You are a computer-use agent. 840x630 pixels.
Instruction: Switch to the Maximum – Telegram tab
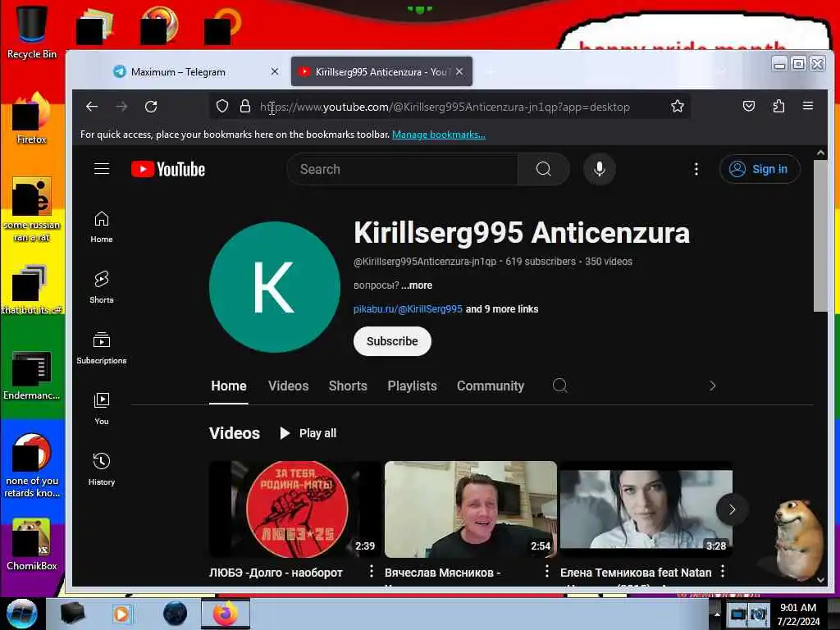tap(195, 72)
